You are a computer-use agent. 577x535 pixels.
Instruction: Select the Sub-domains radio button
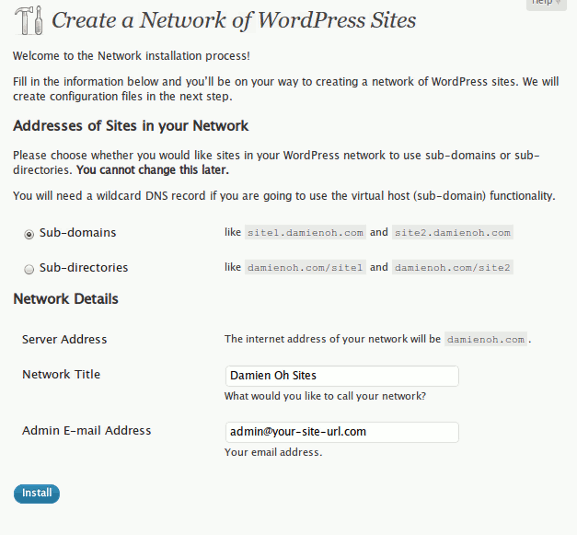pyautogui.click(x=29, y=234)
